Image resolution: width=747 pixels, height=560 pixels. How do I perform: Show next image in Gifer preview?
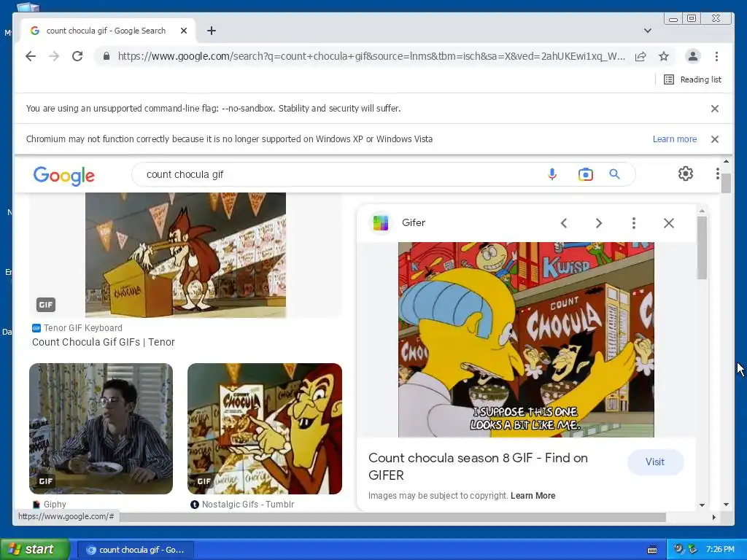click(599, 223)
